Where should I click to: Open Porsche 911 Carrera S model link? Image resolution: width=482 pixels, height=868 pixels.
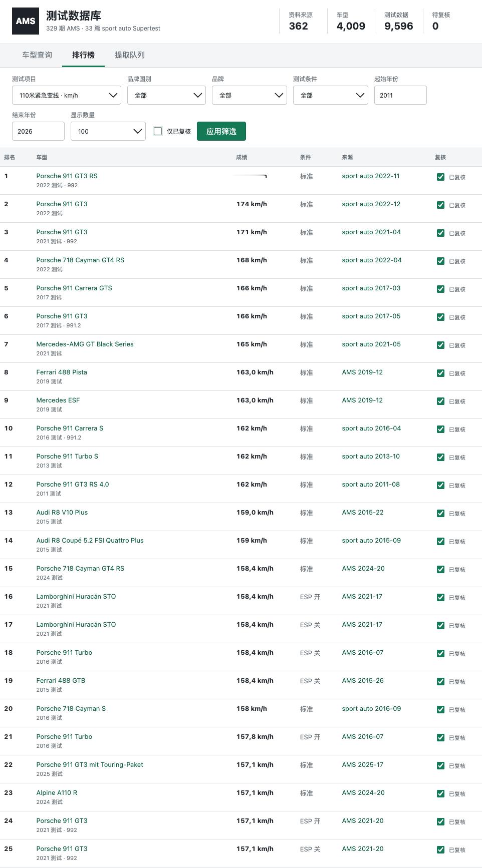(x=70, y=428)
